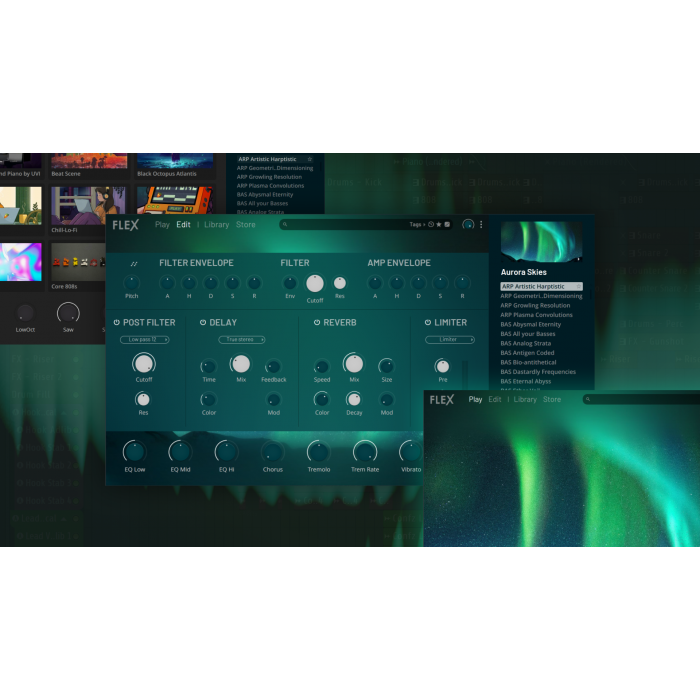Select Edit tab in lower-right FLEX window
Screen dimensions: 700x700
coord(495,399)
